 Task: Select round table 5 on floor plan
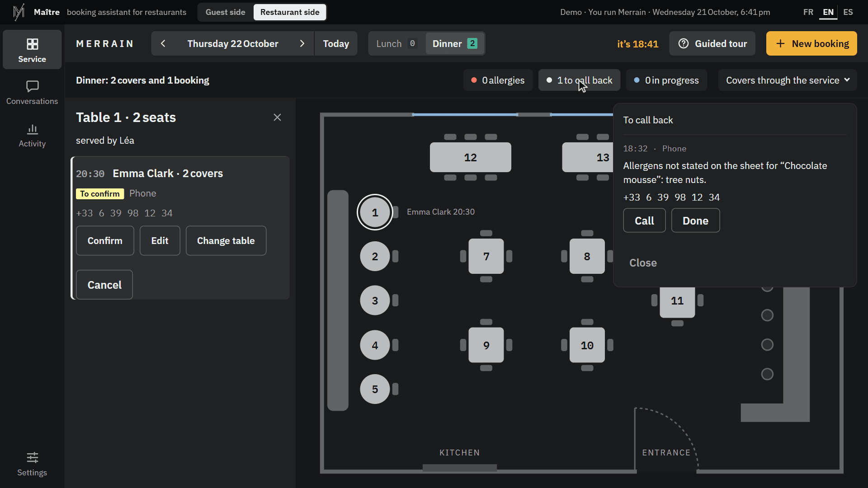pyautogui.click(x=375, y=389)
